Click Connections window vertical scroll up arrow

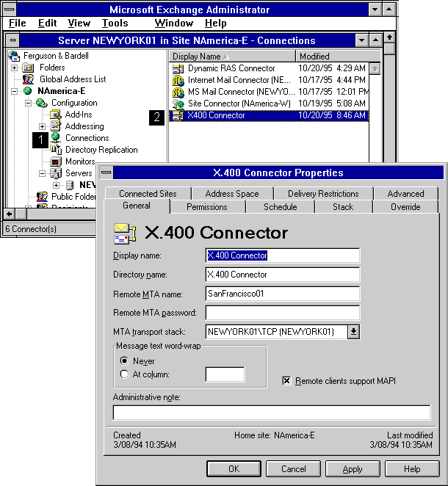(389, 37)
